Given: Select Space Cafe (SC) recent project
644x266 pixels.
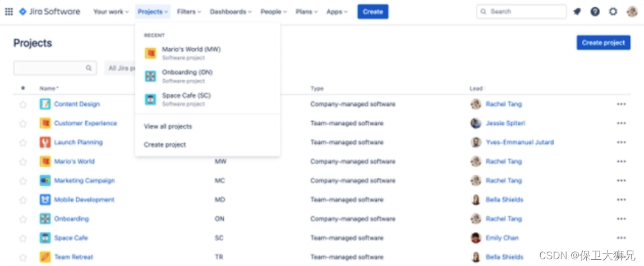Looking at the screenshot, I should (x=208, y=99).
